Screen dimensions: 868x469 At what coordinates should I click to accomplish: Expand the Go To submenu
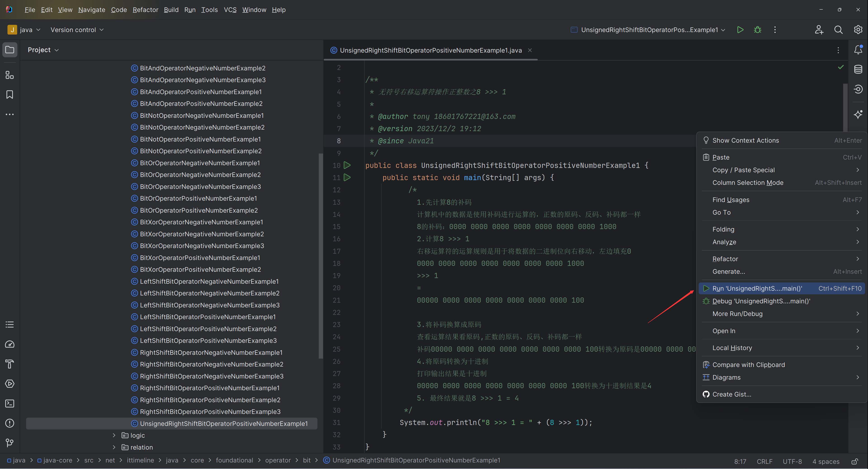(782, 212)
